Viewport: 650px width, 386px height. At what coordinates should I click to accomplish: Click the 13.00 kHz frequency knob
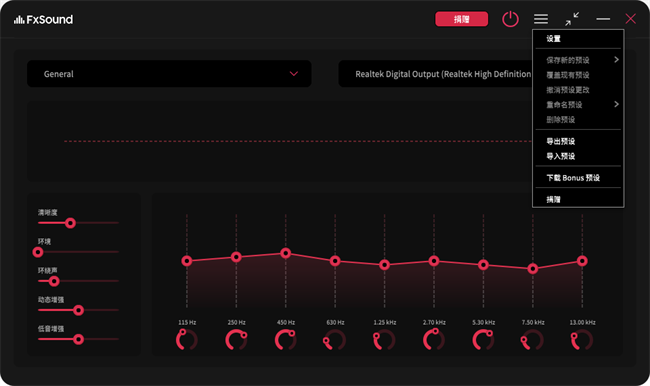point(582,340)
